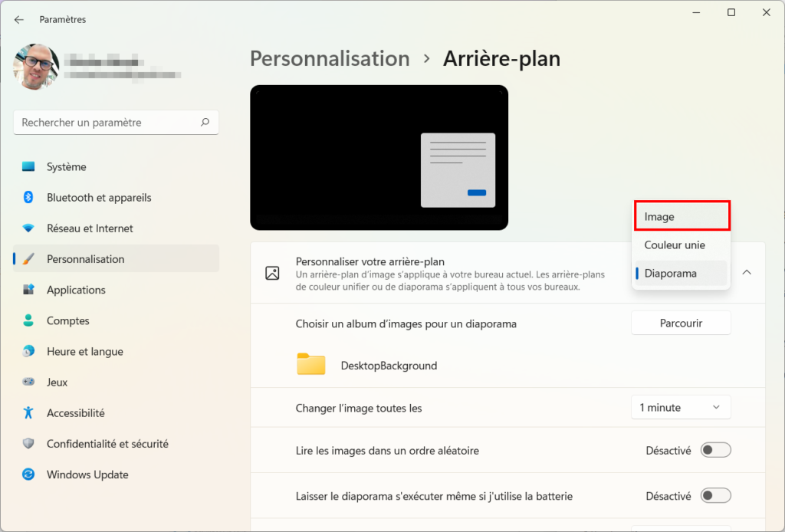Click the Changer l'image toutes les label
Screen dimensions: 785x532
pos(359,408)
